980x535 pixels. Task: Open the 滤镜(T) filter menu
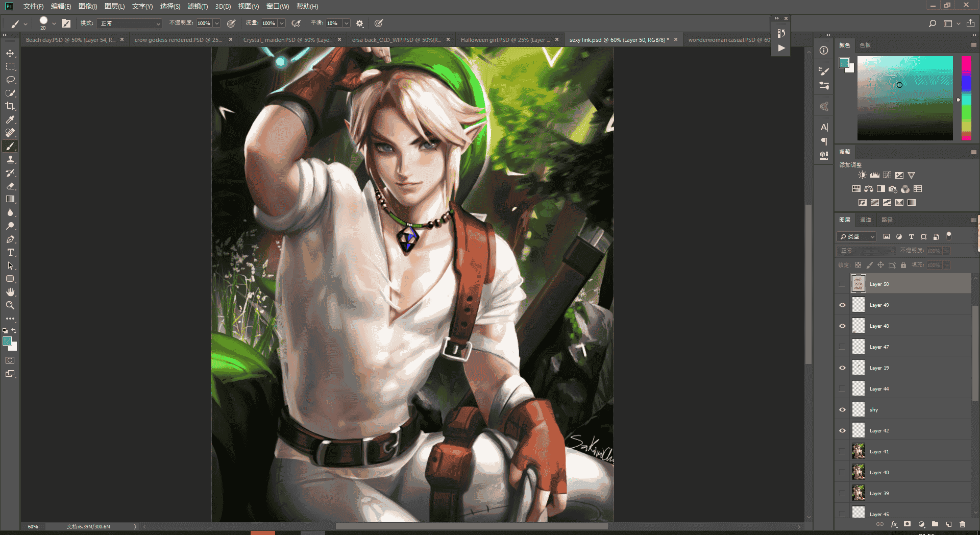(198, 7)
